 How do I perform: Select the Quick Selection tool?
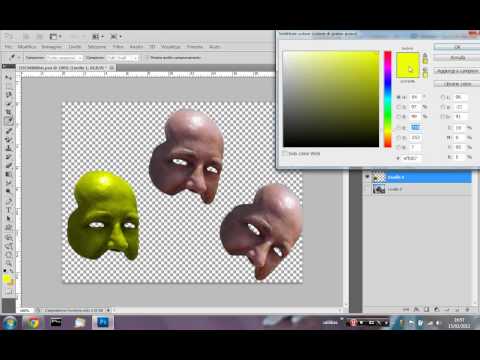click(8, 104)
